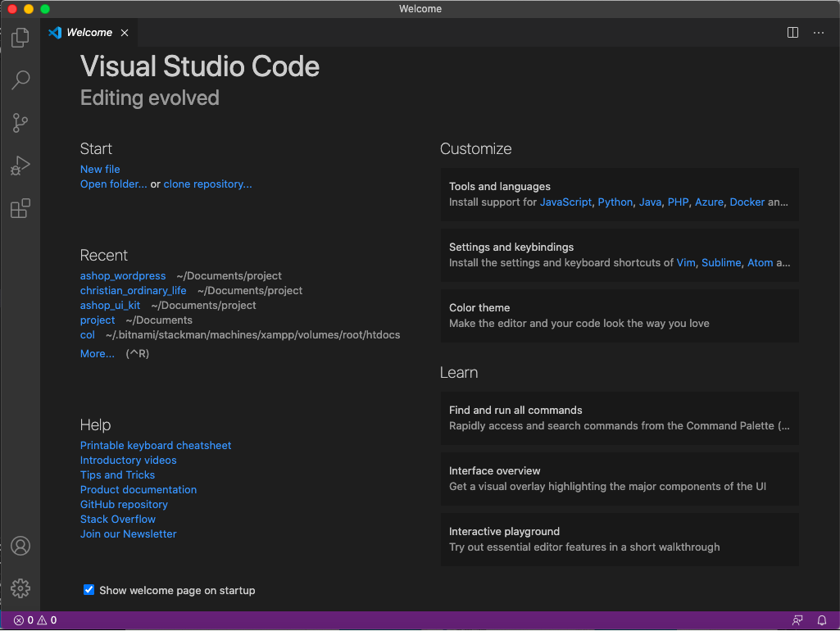This screenshot has width=840, height=631.
Task: Open recent folder ashop_ui_kit
Action: point(111,306)
